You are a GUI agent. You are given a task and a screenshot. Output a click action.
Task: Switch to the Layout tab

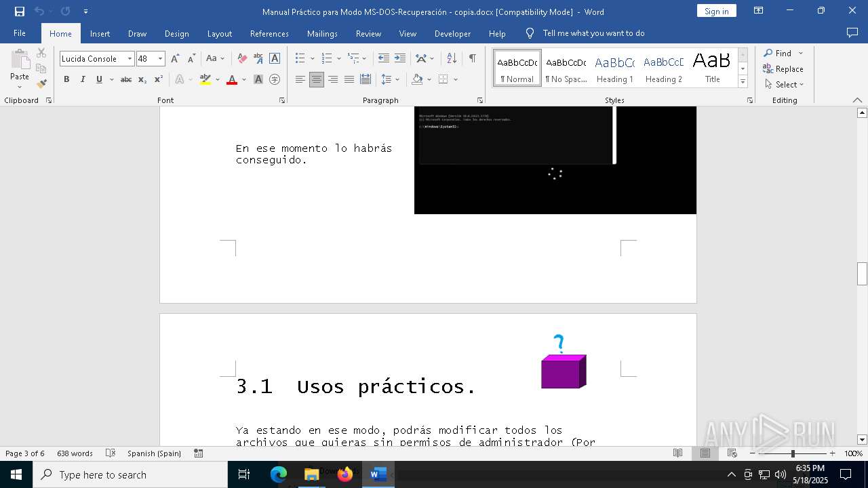pyautogui.click(x=219, y=33)
